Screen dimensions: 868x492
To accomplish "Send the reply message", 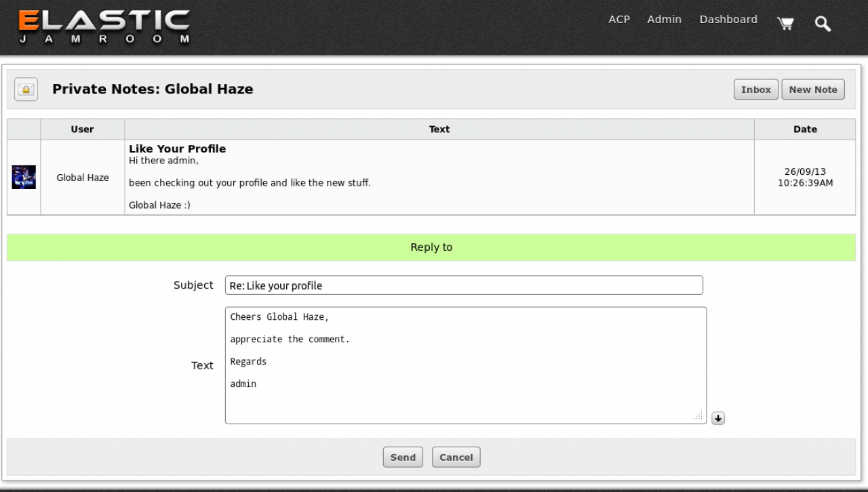I will coord(403,457).
